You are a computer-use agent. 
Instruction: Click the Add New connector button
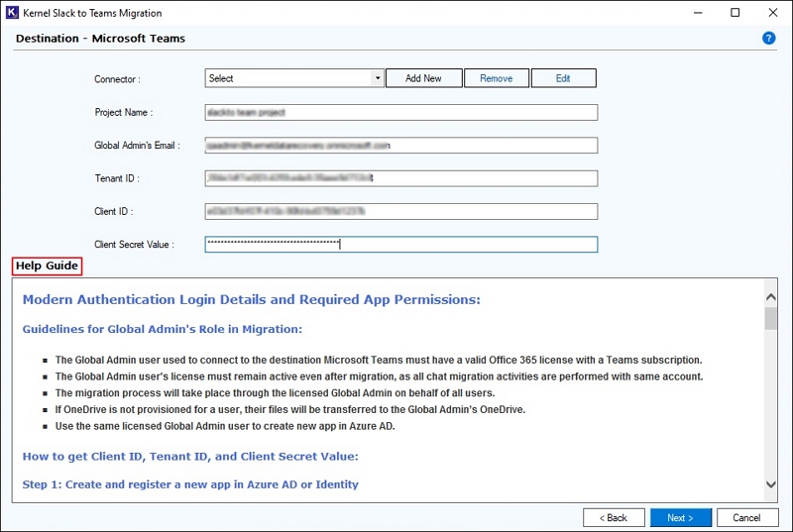click(423, 78)
